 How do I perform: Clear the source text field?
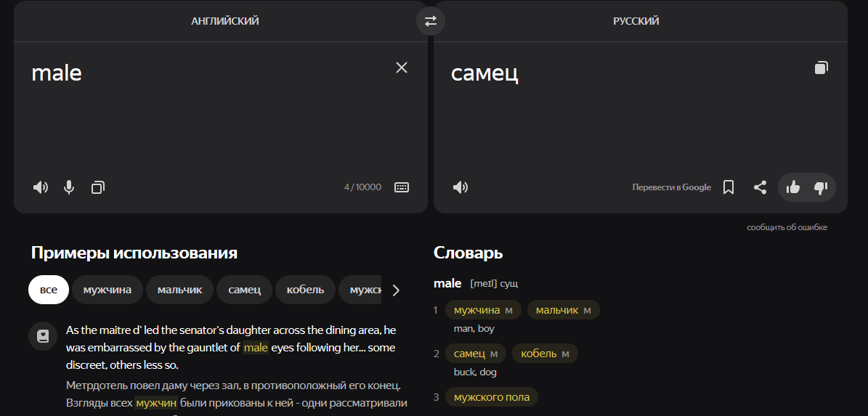(x=402, y=68)
